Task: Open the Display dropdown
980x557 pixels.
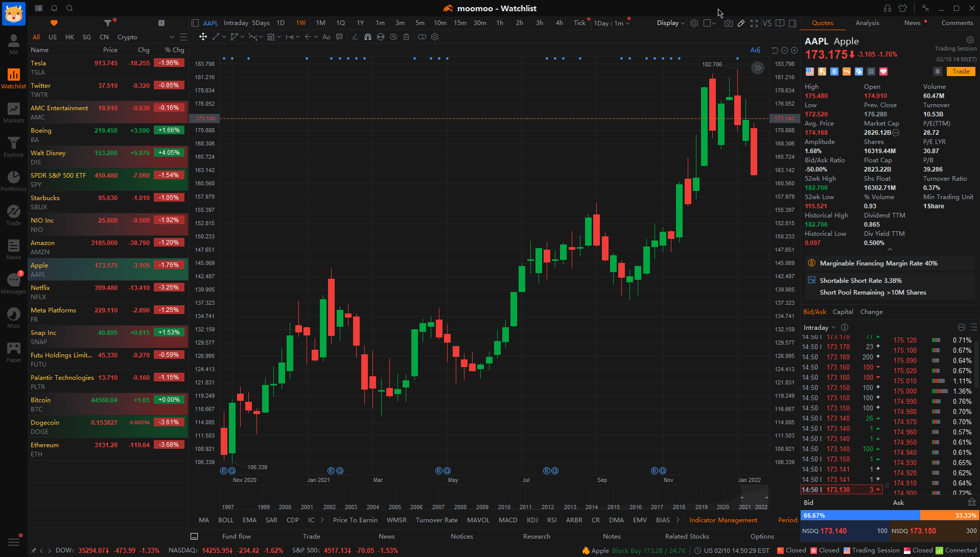Action: (x=670, y=23)
